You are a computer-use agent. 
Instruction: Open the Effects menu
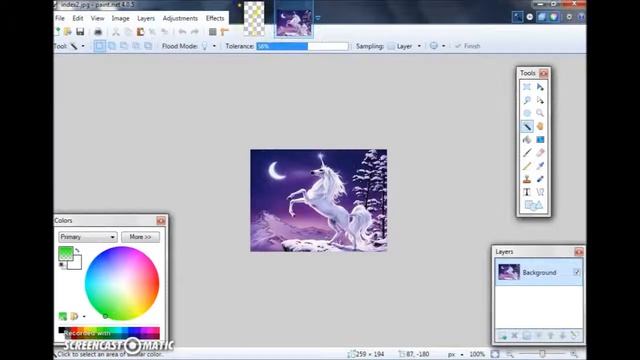click(x=215, y=18)
